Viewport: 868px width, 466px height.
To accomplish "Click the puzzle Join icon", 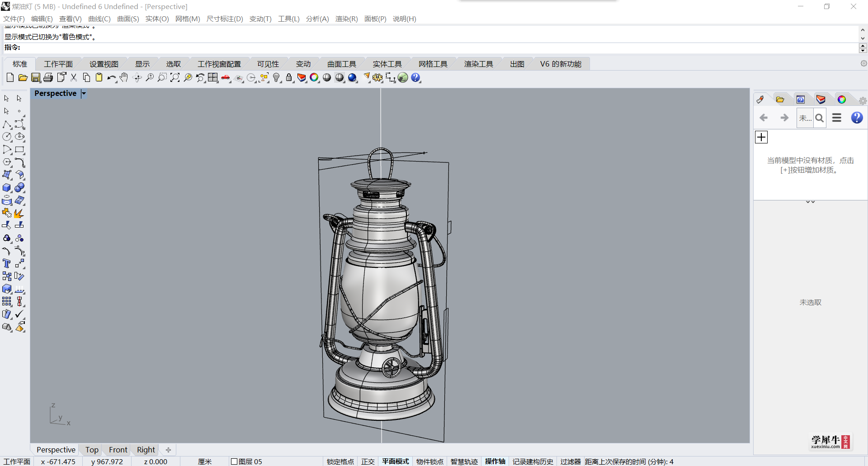I will click(x=7, y=213).
